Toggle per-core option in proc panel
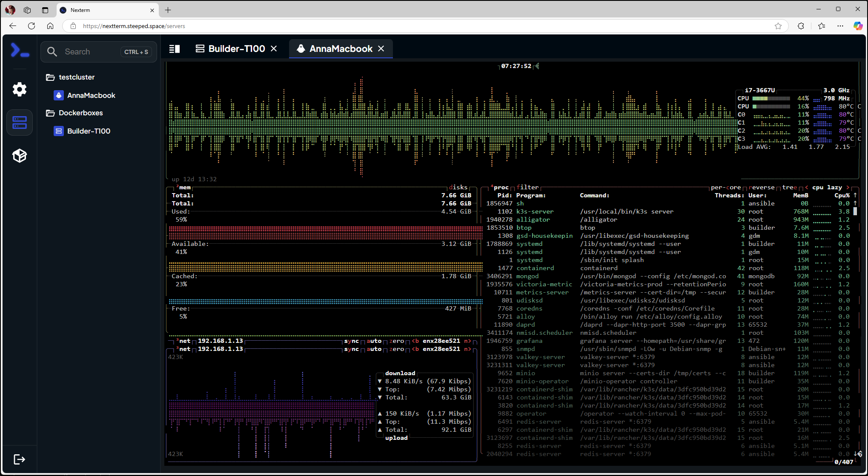The width and height of the screenshot is (868, 476). pos(725,187)
